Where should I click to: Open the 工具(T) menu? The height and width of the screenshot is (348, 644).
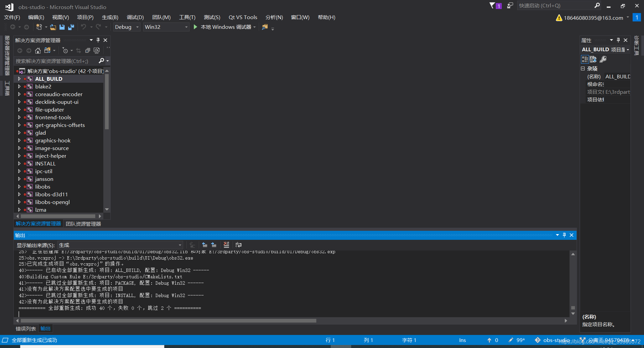point(187,17)
